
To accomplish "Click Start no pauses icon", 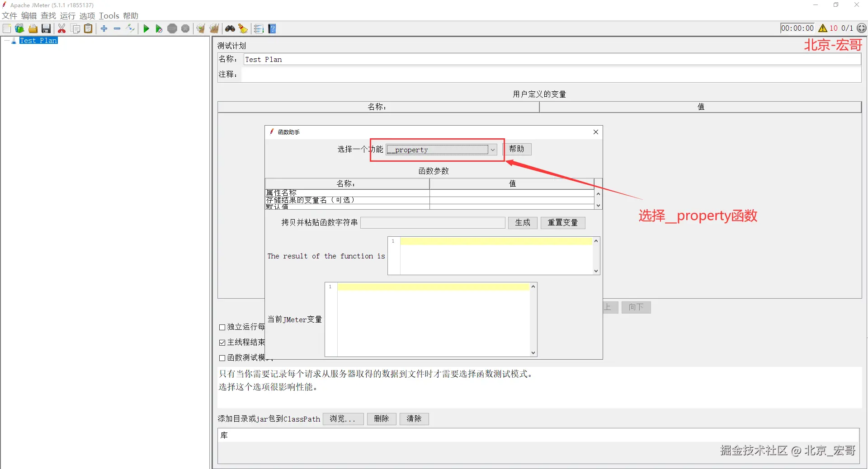I will point(159,28).
